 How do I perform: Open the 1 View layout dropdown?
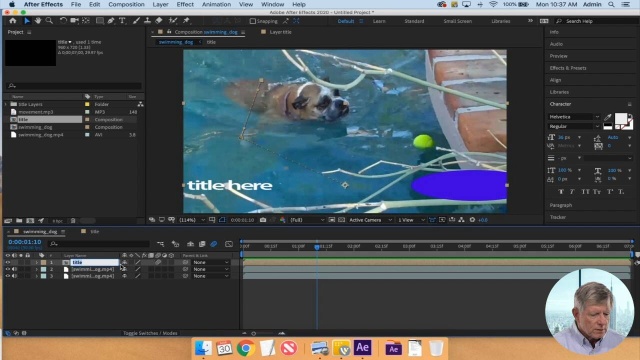[411, 220]
